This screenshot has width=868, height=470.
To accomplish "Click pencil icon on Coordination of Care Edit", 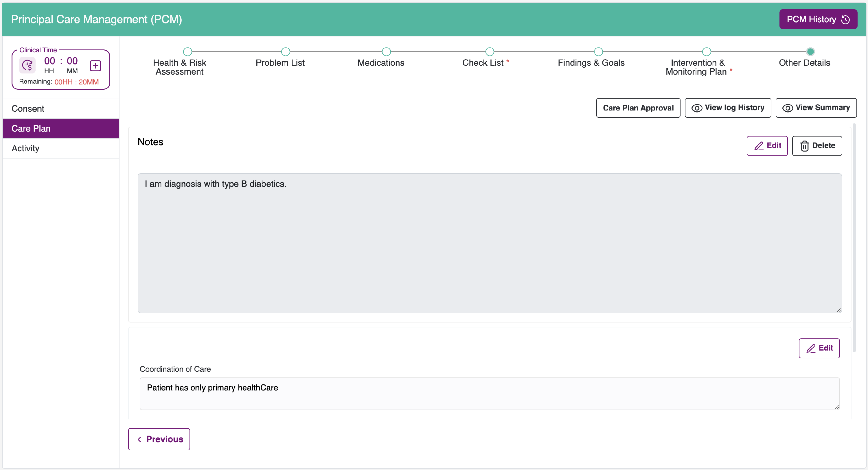I will pos(811,348).
